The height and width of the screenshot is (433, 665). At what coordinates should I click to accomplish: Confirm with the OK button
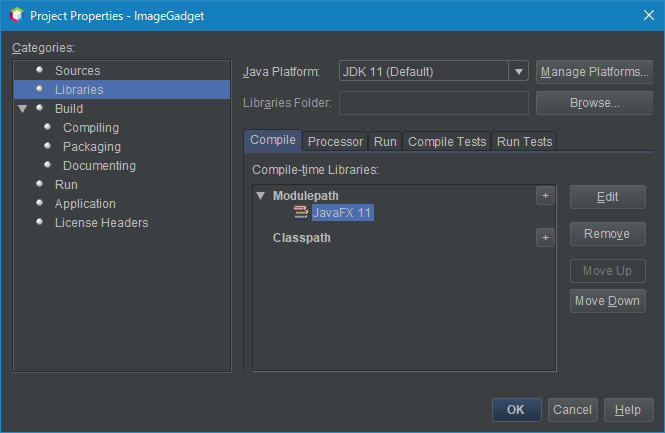click(x=516, y=410)
